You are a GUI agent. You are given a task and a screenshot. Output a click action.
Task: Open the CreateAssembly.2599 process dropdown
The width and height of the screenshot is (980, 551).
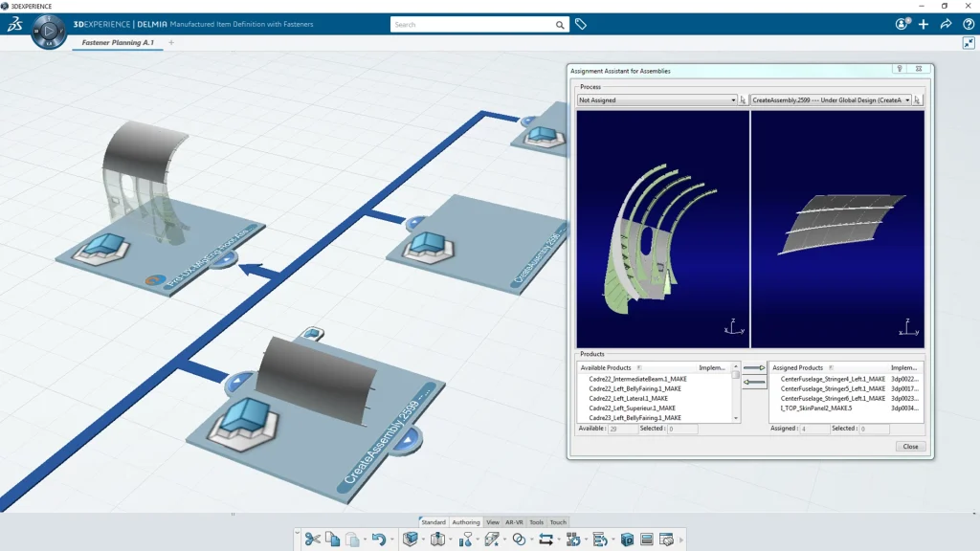(x=907, y=99)
